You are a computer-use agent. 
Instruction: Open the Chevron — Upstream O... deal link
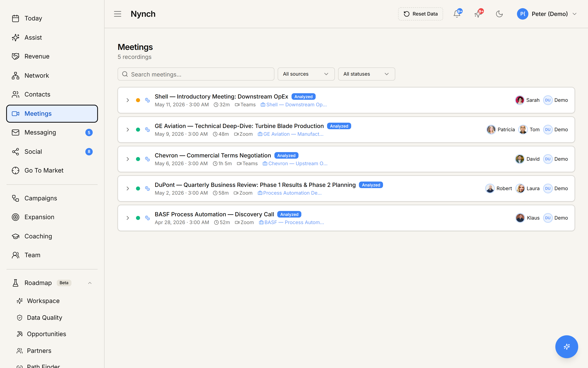[295, 164]
